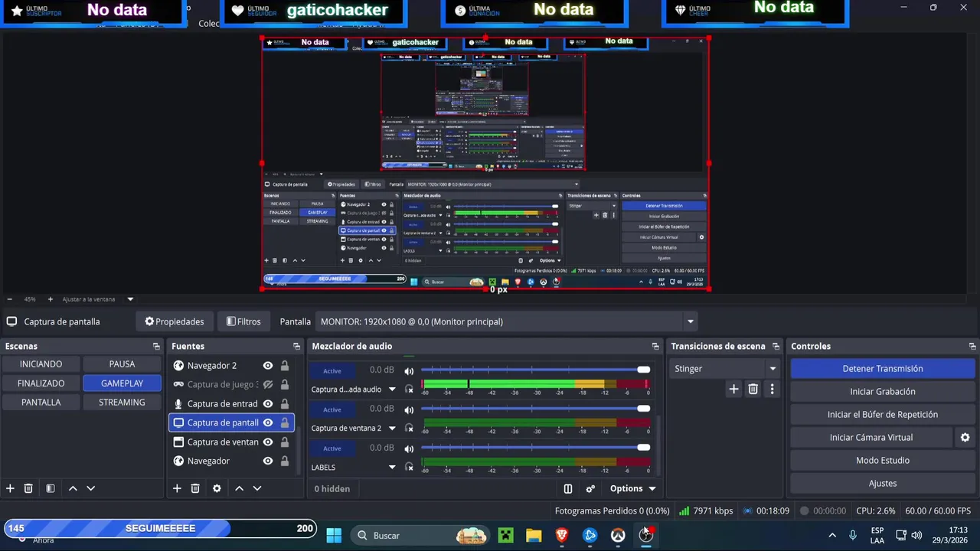
Task: Move scene up with the up arrow
Action: tap(73, 488)
